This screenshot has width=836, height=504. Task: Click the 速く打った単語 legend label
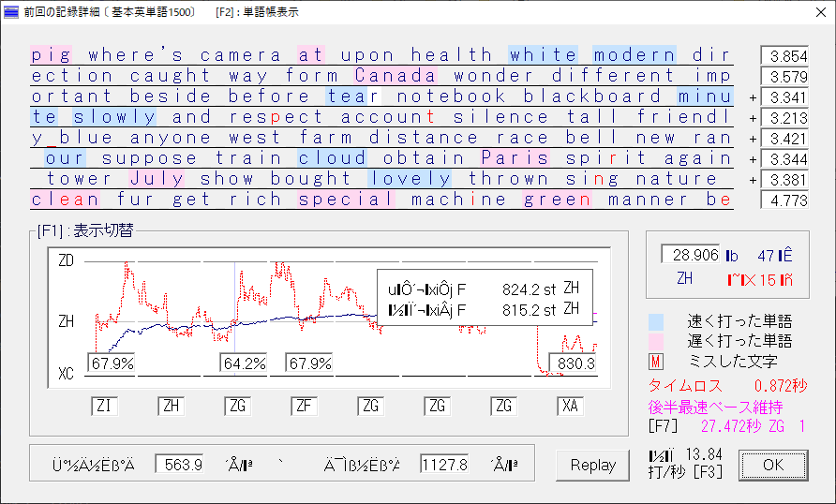click(x=739, y=321)
